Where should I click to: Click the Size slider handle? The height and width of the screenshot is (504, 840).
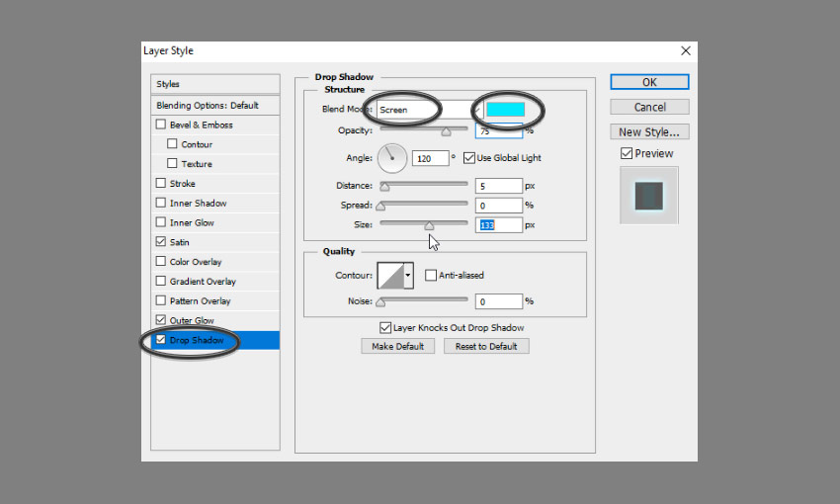tap(429, 226)
